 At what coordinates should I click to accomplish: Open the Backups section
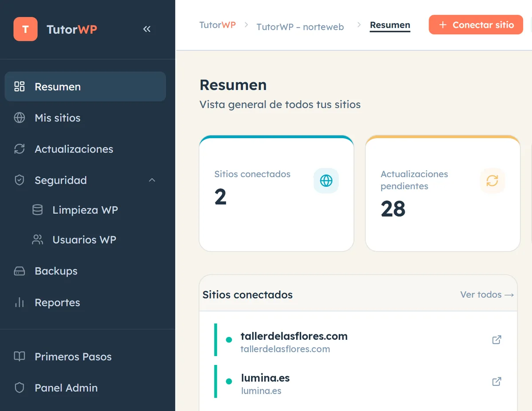[x=85, y=271]
